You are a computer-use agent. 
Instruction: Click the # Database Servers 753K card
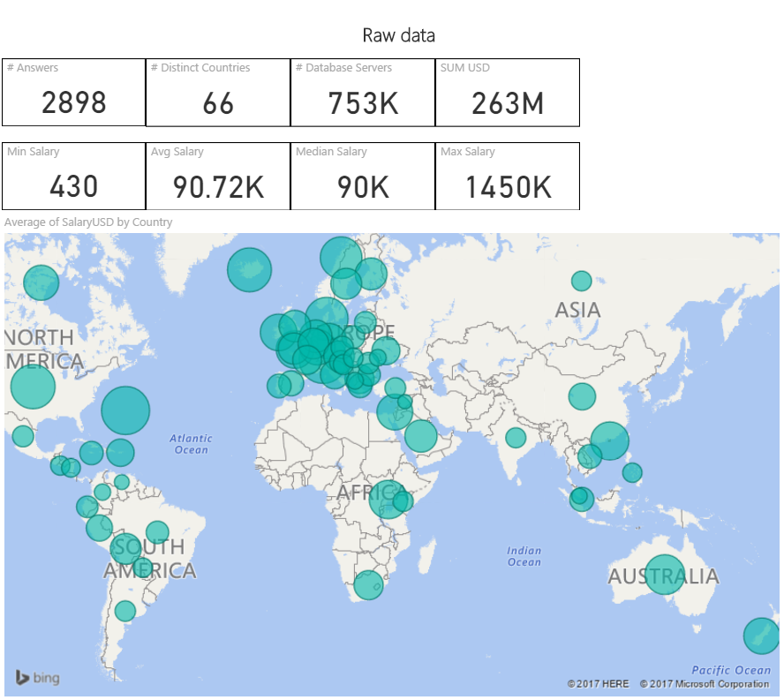pos(363,93)
